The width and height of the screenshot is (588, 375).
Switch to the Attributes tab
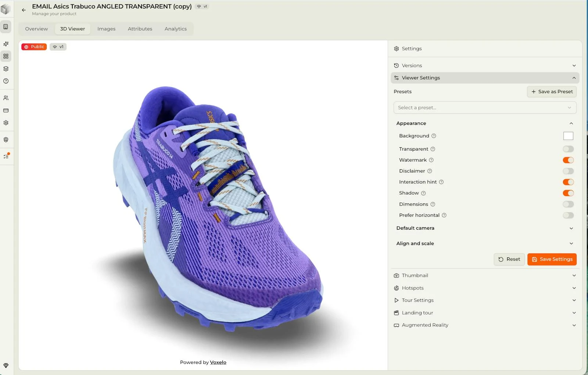point(140,29)
